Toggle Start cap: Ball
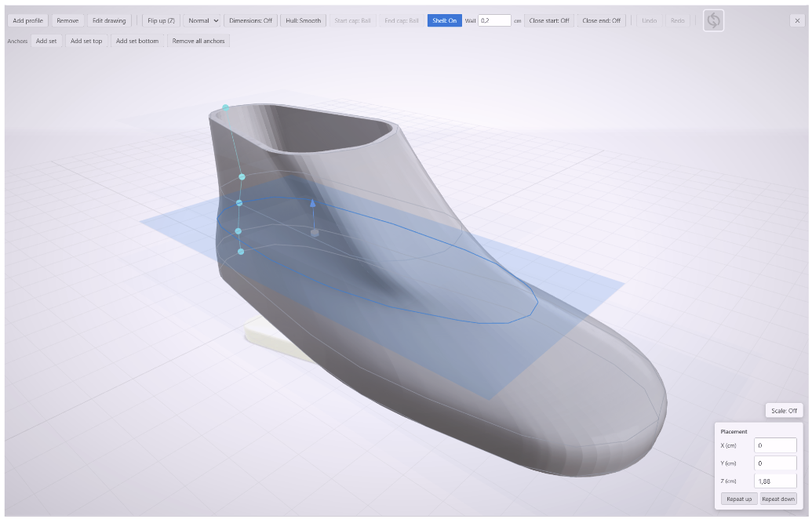The image size is (812, 519). pyautogui.click(x=352, y=20)
